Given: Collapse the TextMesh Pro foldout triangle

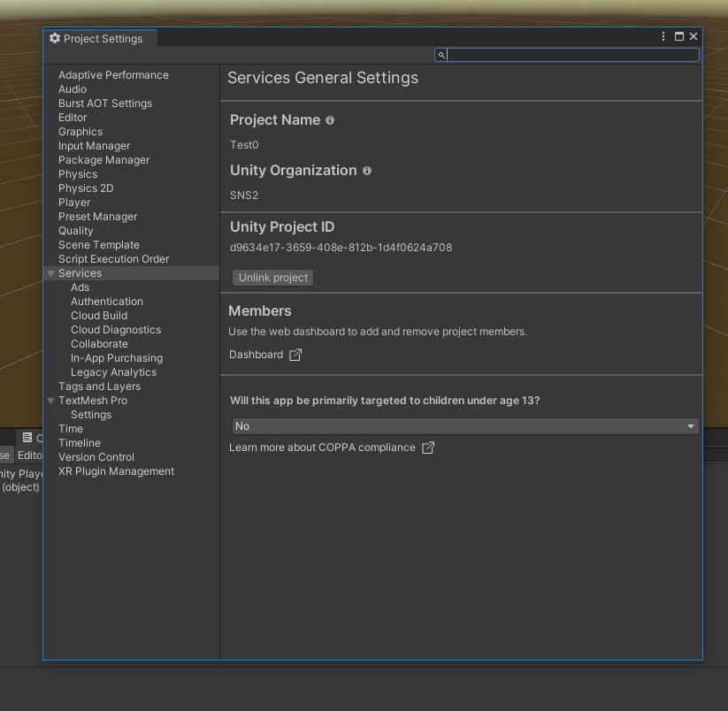Looking at the screenshot, I should tap(50, 401).
